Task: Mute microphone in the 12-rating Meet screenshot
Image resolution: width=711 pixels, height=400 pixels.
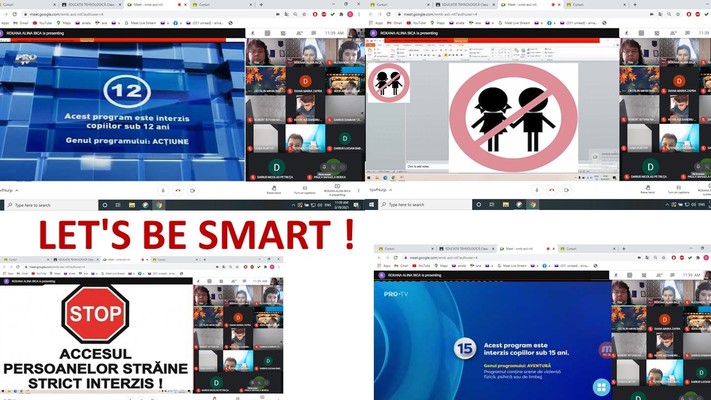Action: point(163,190)
